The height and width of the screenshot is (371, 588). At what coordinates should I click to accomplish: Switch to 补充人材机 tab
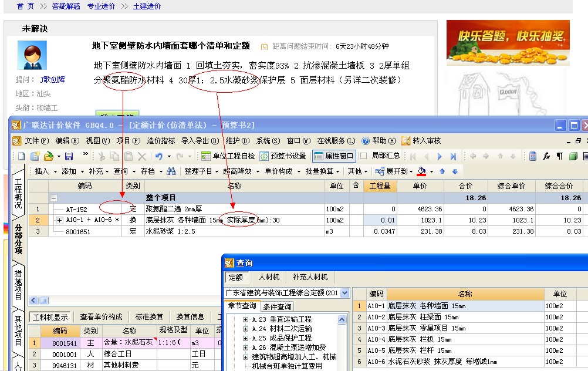[x=310, y=277]
